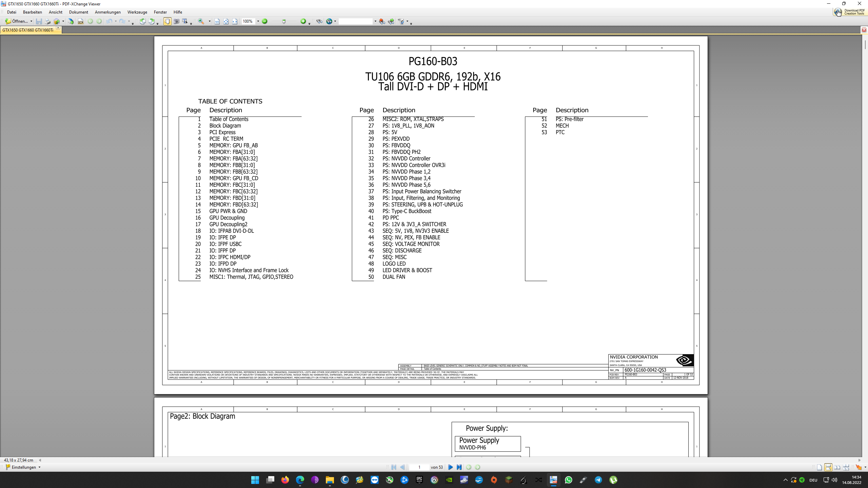Click the Save document icon
This screenshot has height=488, width=868.
(x=39, y=21)
